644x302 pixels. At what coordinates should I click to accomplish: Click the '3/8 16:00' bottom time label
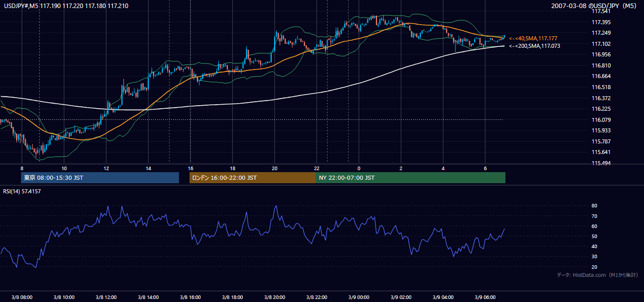(x=190, y=297)
